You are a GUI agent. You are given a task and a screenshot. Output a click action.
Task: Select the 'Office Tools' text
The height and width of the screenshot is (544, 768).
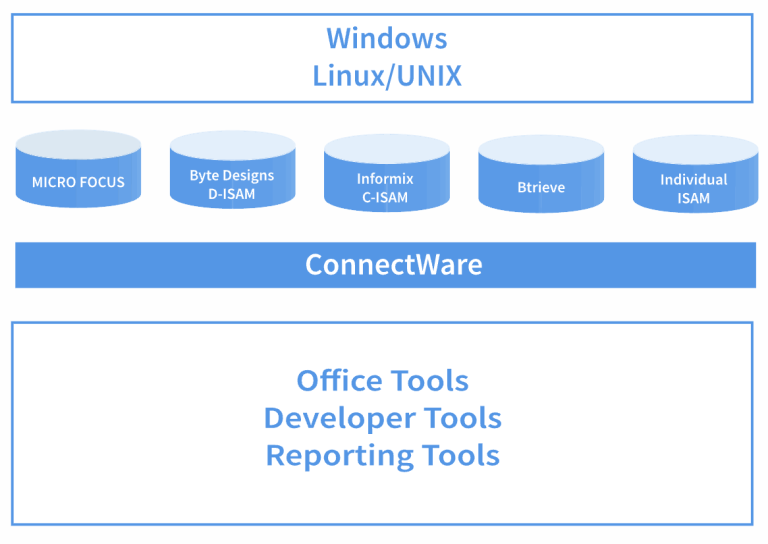point(383,380)
